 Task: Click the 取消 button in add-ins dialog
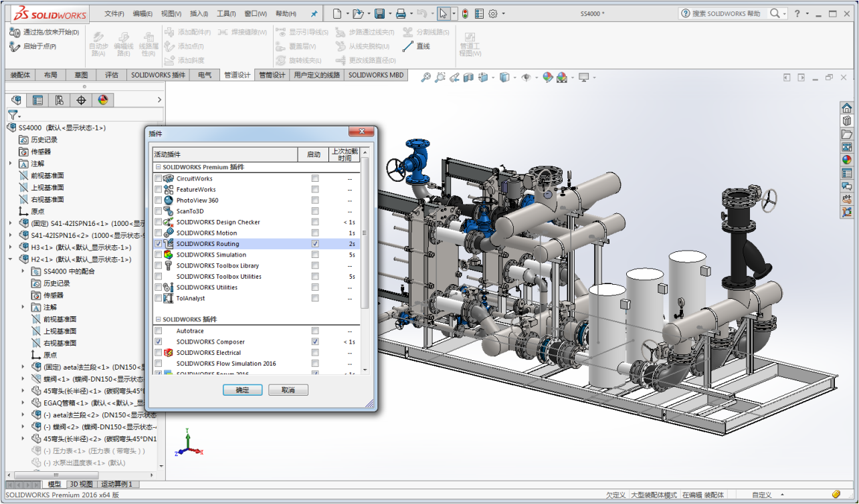pyautogui.click(x=288, y=390)
